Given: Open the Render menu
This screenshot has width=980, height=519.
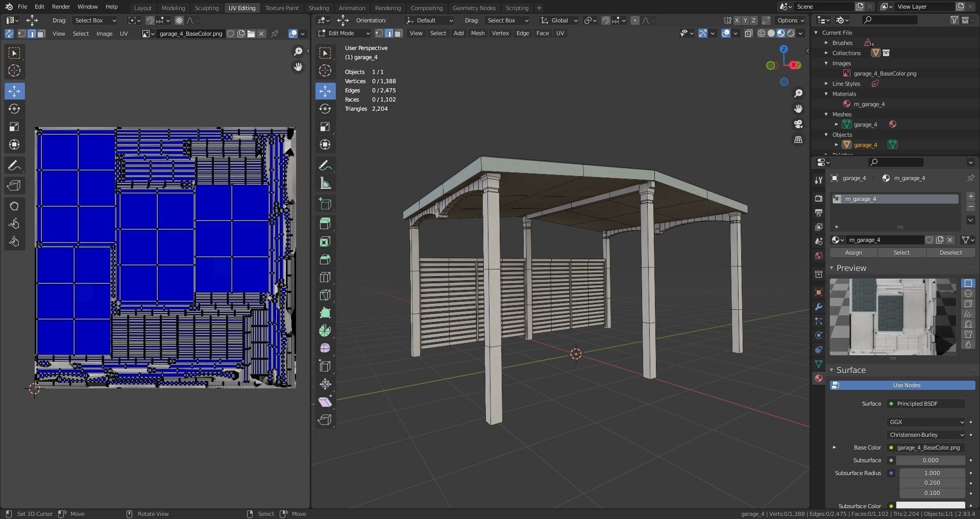Looking at the screenshot, I should tap(61, 7).
